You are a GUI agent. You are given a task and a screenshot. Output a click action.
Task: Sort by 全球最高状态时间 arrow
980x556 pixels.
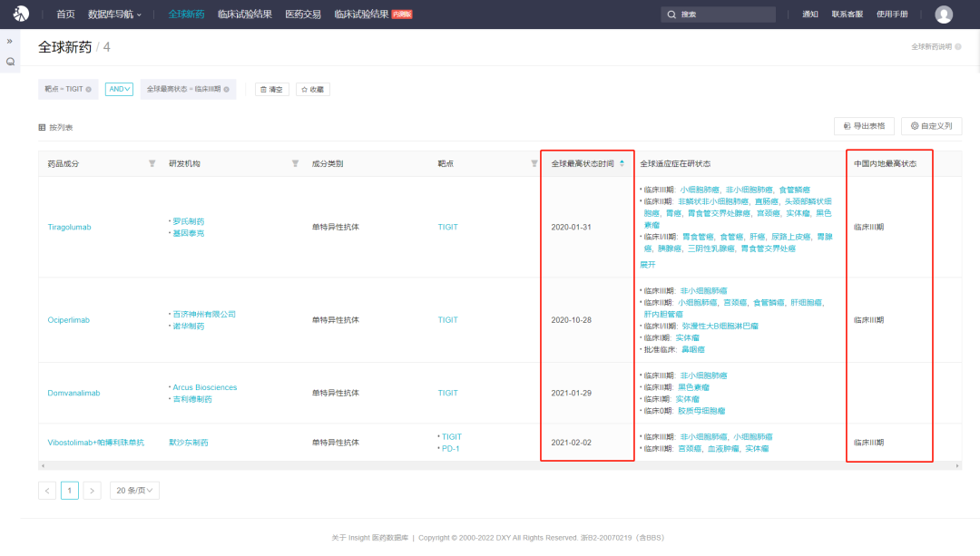click(x=622, y=163)
